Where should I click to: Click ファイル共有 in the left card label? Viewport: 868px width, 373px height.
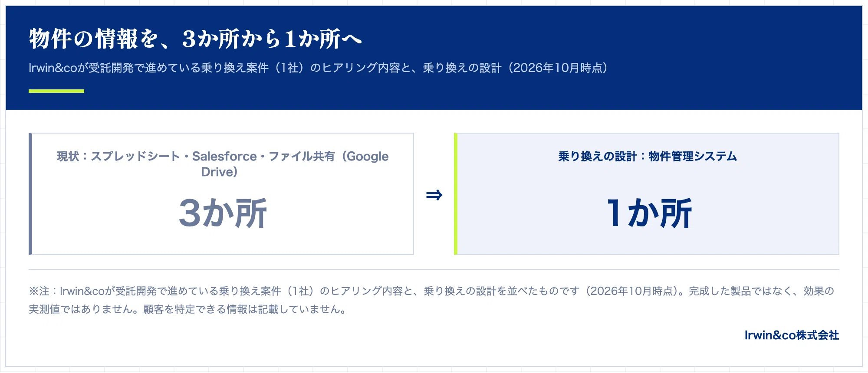[302, 156]
